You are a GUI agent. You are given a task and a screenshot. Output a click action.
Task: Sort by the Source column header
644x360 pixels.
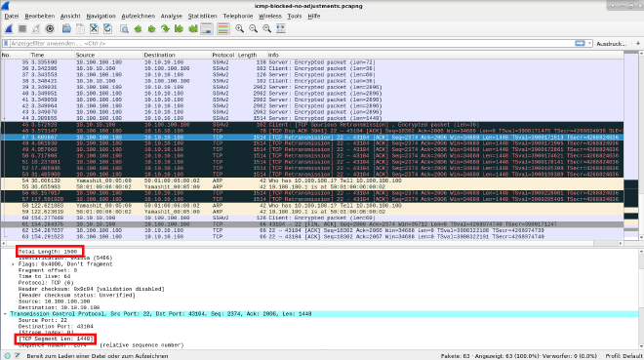click(x=108, y=55)
